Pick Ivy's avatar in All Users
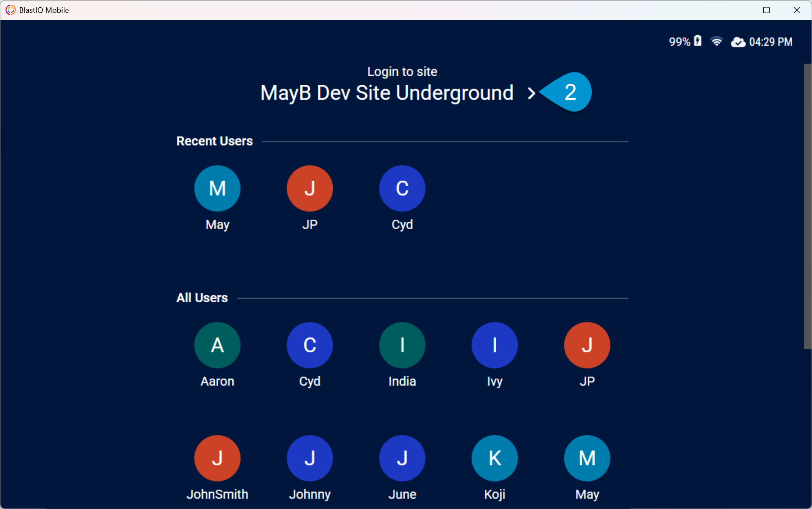Image resolution: width=812 pixels, height=509 pixels. [x=495, y=345]
